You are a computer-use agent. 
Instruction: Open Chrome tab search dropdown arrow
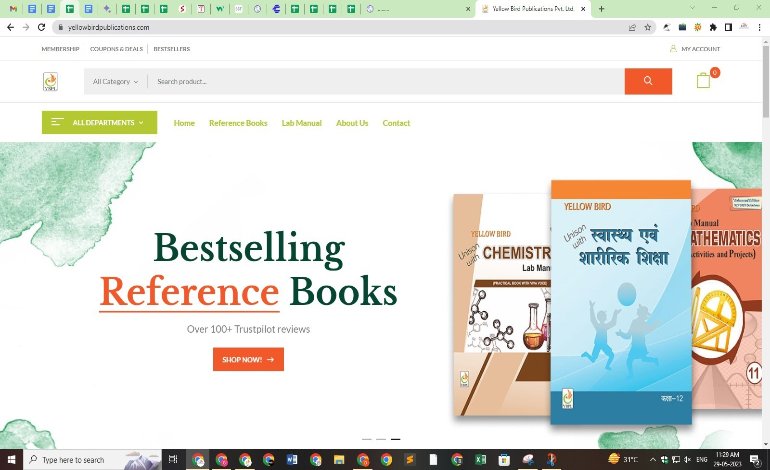pyautogui.click(x=692, y=8)
